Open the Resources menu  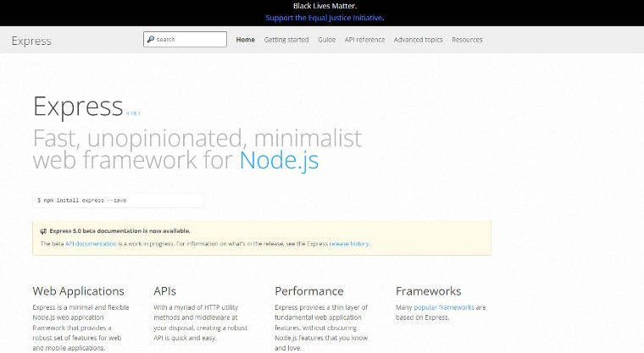pos(467,40)
